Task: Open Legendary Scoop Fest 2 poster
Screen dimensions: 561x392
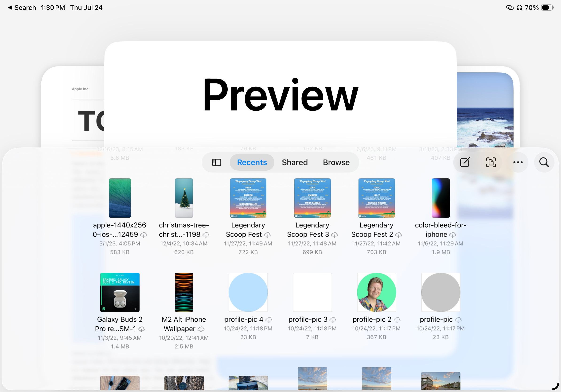Action: coord(376,198)
